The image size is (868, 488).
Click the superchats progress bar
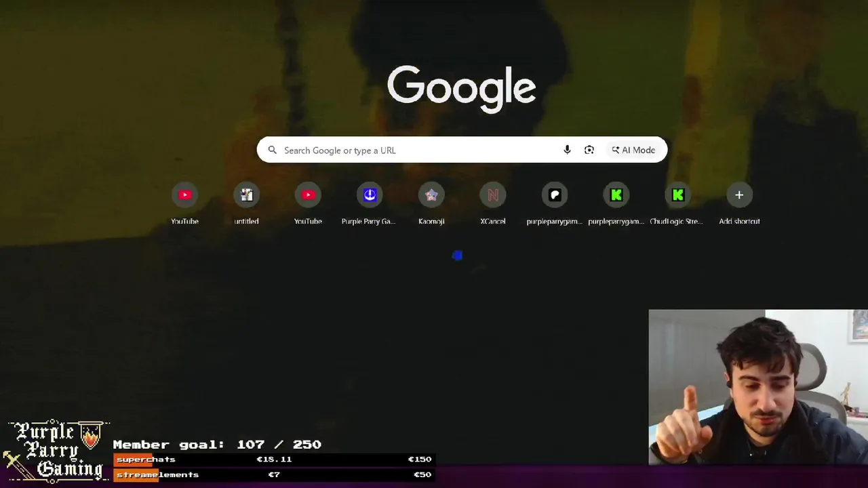point(274,460)
